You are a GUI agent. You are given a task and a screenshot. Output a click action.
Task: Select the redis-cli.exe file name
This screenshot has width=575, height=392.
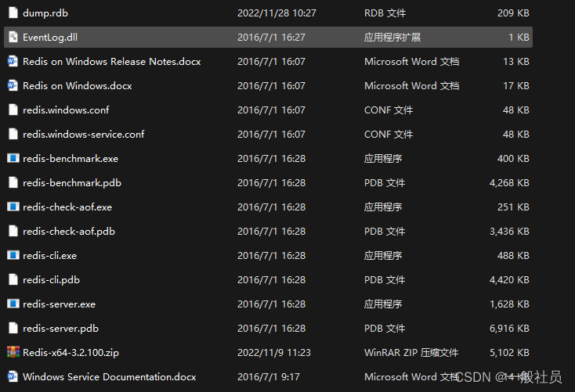click(49, 255)
